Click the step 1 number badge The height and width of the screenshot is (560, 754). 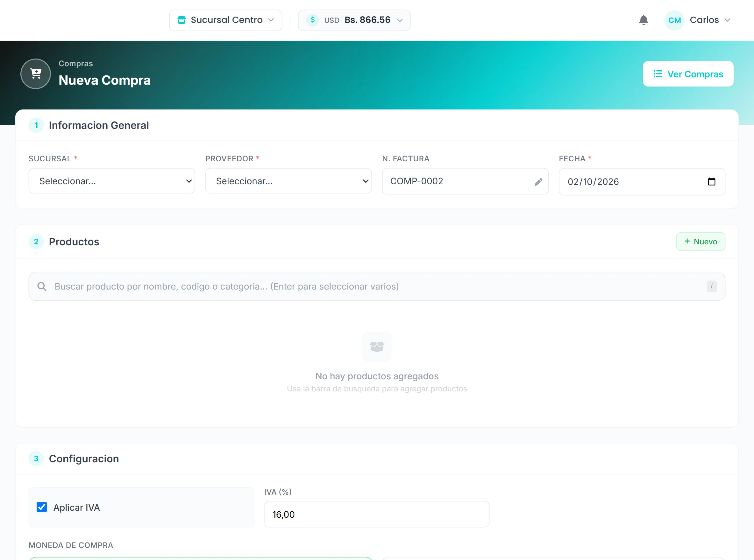(x=36, y=125)
